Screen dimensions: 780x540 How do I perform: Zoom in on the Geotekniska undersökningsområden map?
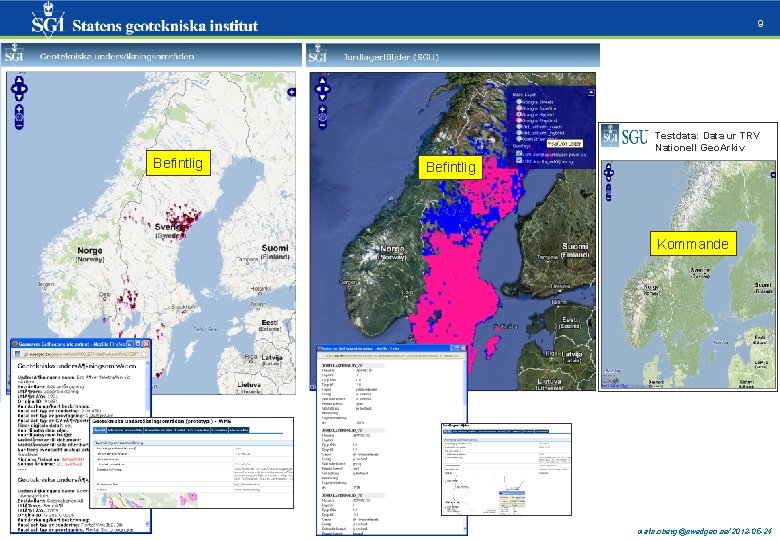click(19, 109)
